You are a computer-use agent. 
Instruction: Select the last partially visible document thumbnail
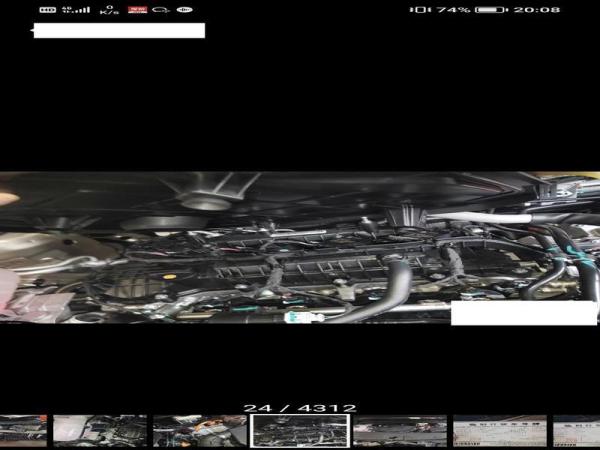click(577, 431)
